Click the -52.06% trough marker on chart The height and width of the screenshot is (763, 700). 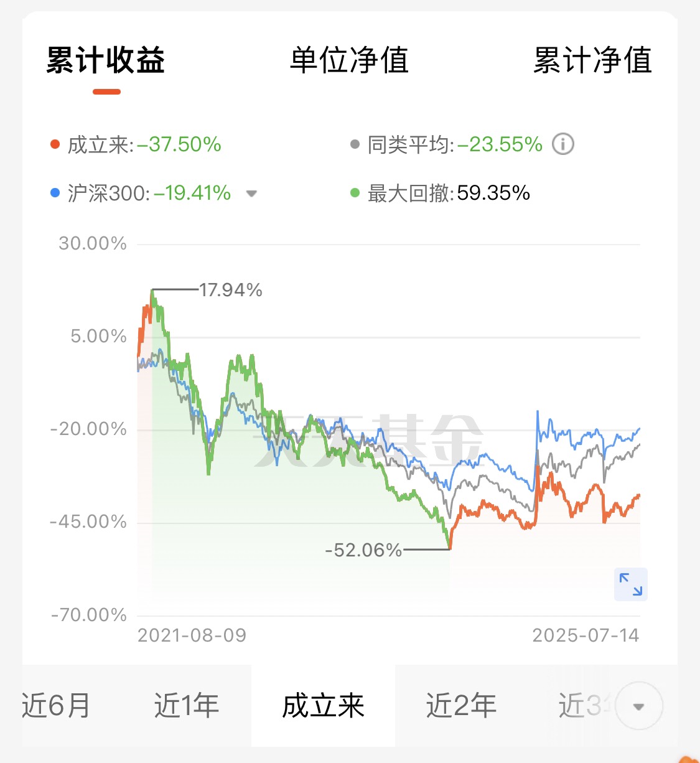363,550
